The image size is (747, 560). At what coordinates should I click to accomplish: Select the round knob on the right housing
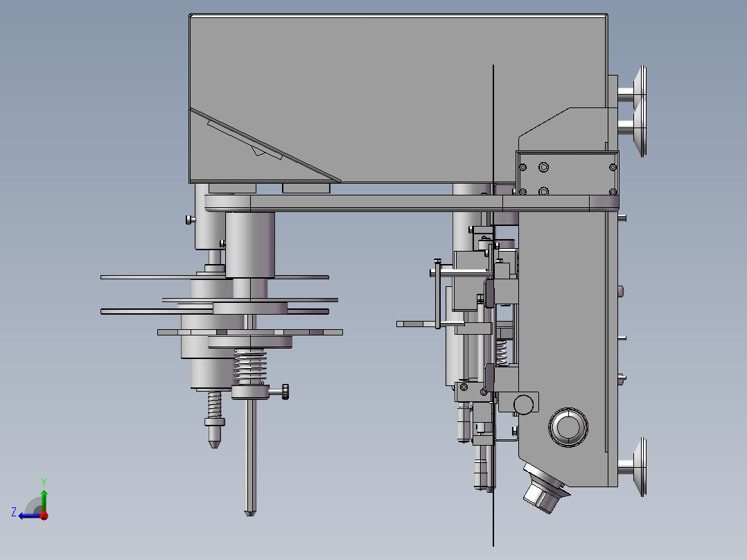pos(568,427)
